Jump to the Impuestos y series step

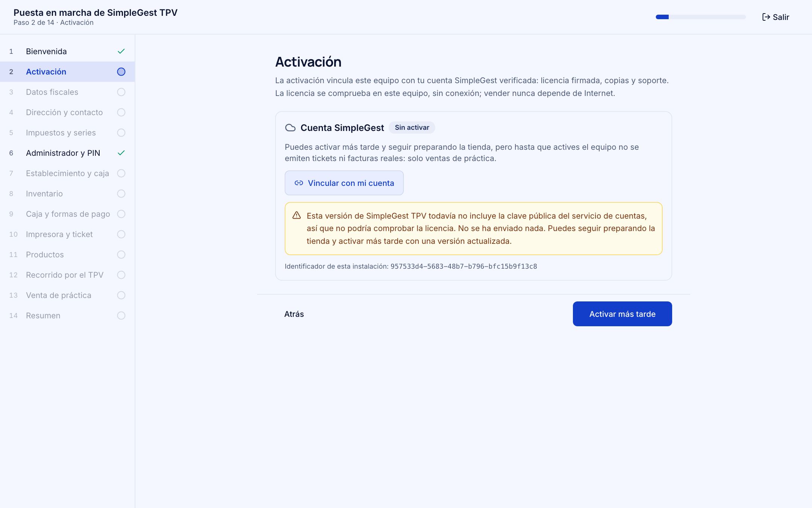67,132
